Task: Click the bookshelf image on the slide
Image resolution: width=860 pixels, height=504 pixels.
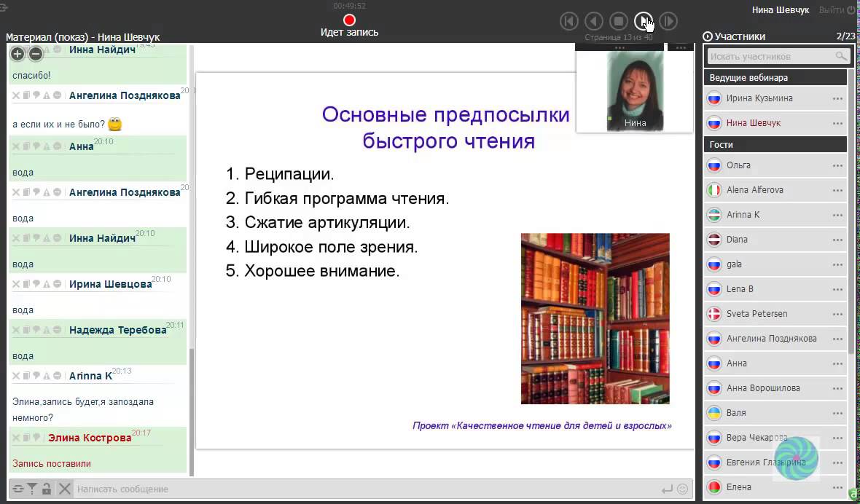Action: point(595,319)
